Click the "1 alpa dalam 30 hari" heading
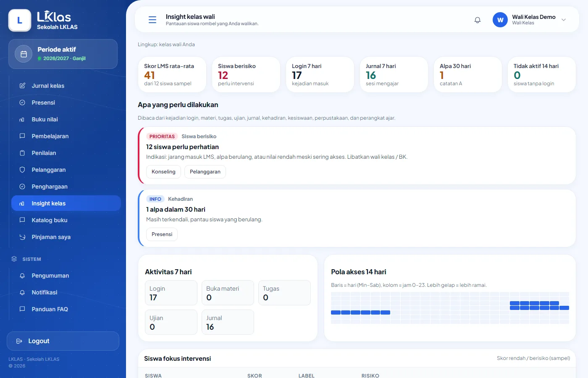This screenshot has height=378, width=588. click(x=176, y=210)
